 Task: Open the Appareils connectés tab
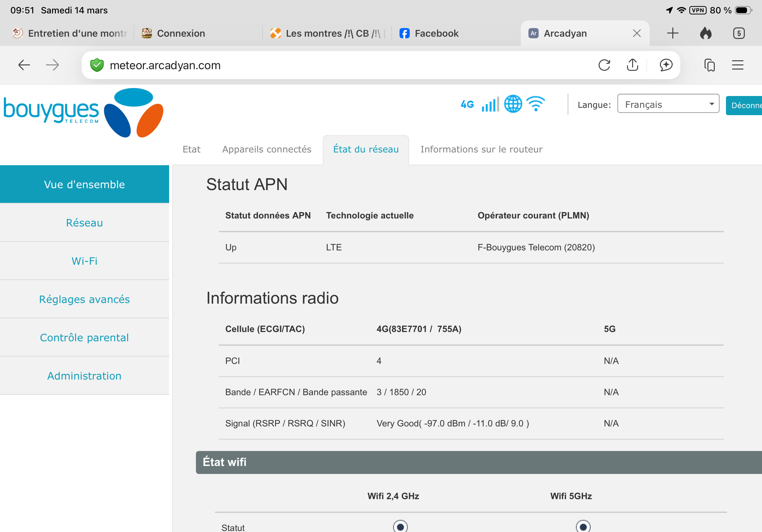click(x=266, y=149)
